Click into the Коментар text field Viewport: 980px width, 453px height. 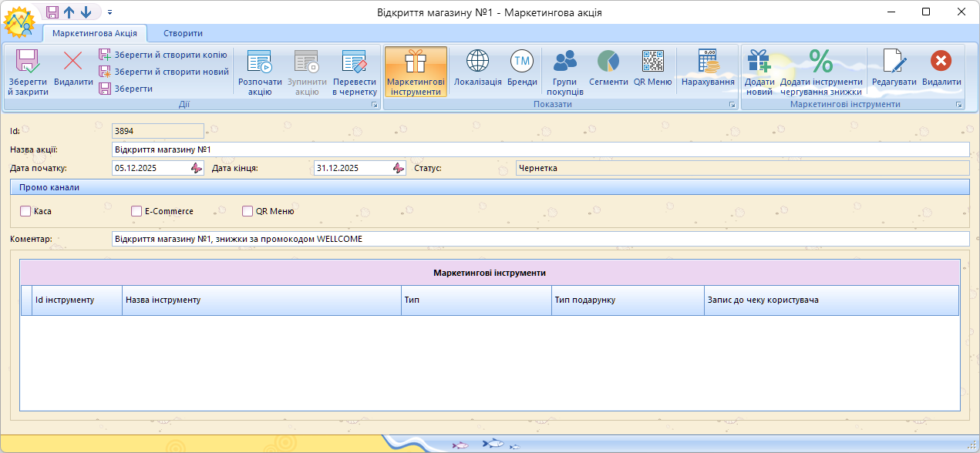pos(540,239)
